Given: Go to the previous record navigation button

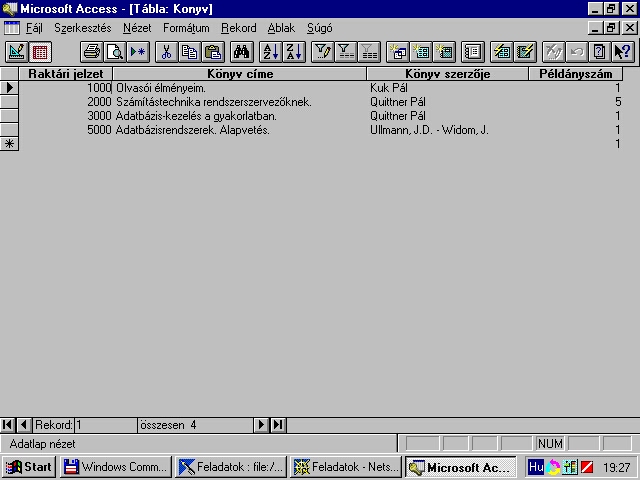Looking at the screenshot, I should 24,425.
